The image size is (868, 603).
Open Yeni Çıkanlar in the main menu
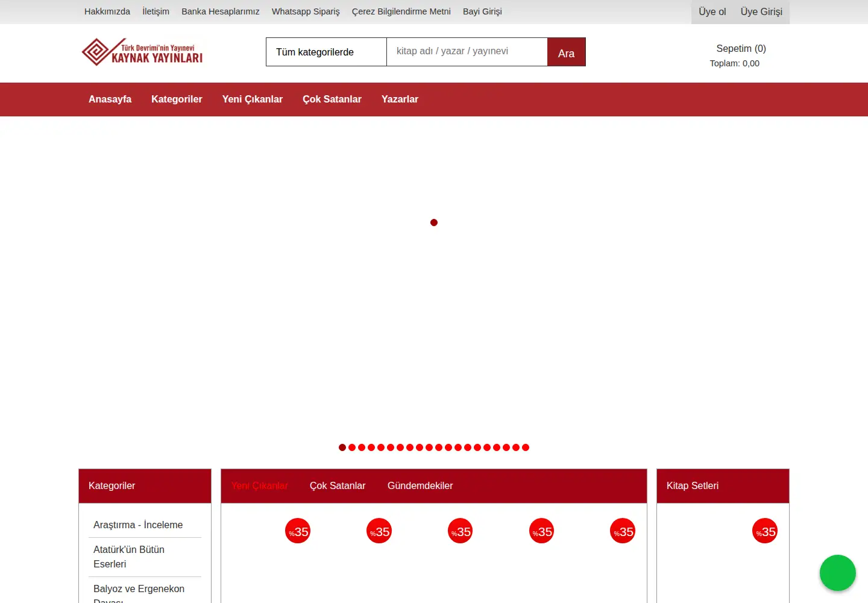click(253, 99)
